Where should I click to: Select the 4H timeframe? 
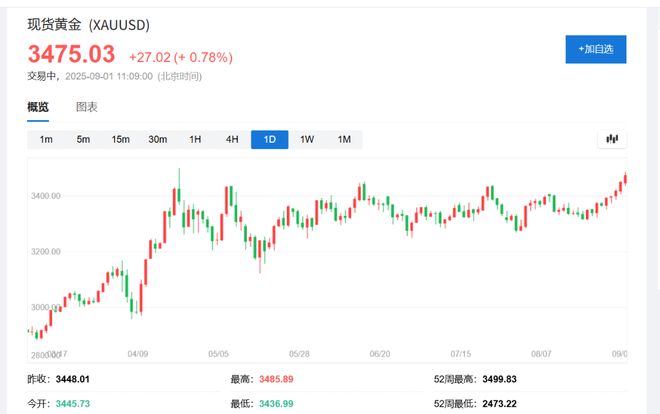tap(232, 139)
